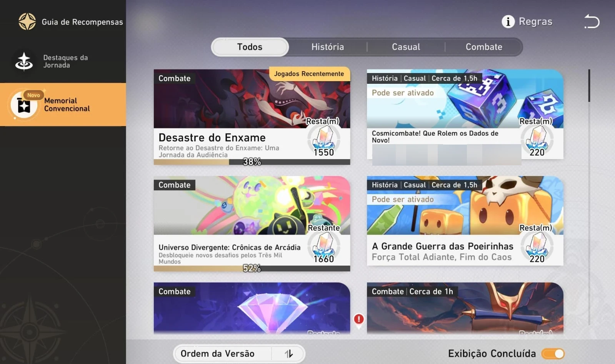Click the Jogados Recentemente badge
615x364 pixels.
pos(309,74)
